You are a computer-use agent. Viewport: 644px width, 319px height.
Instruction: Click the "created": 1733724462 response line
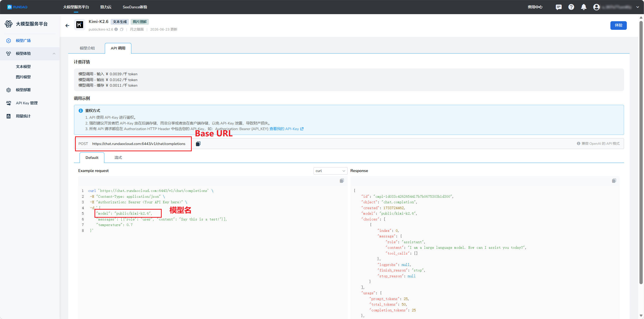coord(383,208)
